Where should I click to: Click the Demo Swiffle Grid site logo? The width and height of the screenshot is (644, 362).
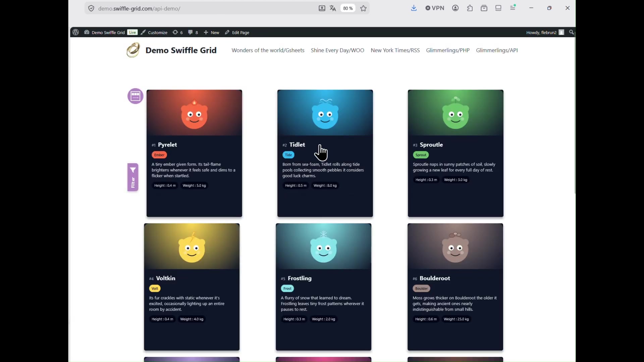tap(133, 50)
